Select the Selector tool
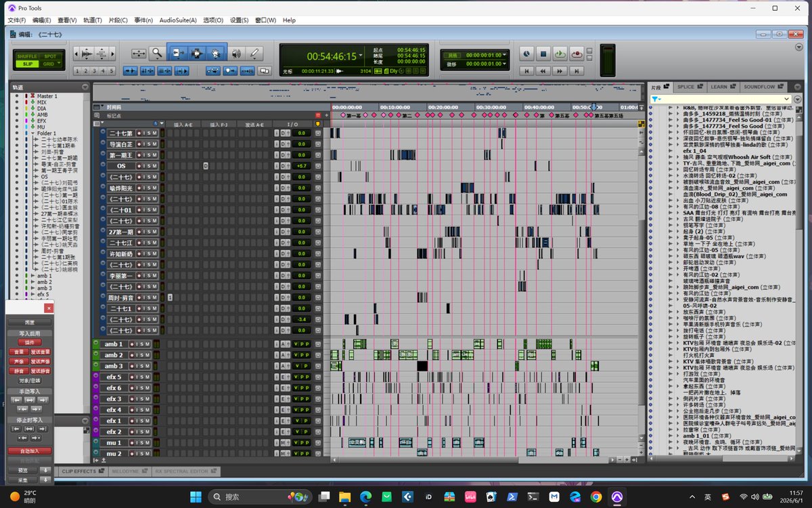Image resolution: width=812 pixels, height=508 pixels. click(197, 53)
